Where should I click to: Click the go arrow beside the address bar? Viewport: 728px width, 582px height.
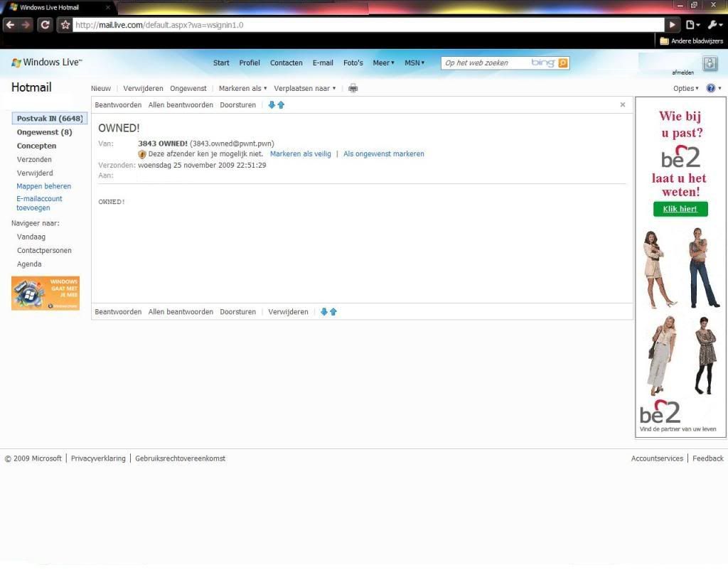[x=673, y=25]
